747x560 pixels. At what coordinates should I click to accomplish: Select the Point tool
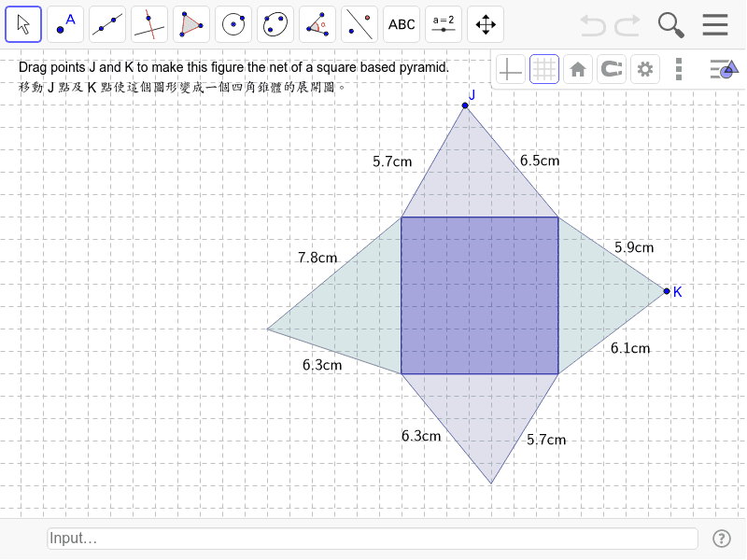point(64,23)
